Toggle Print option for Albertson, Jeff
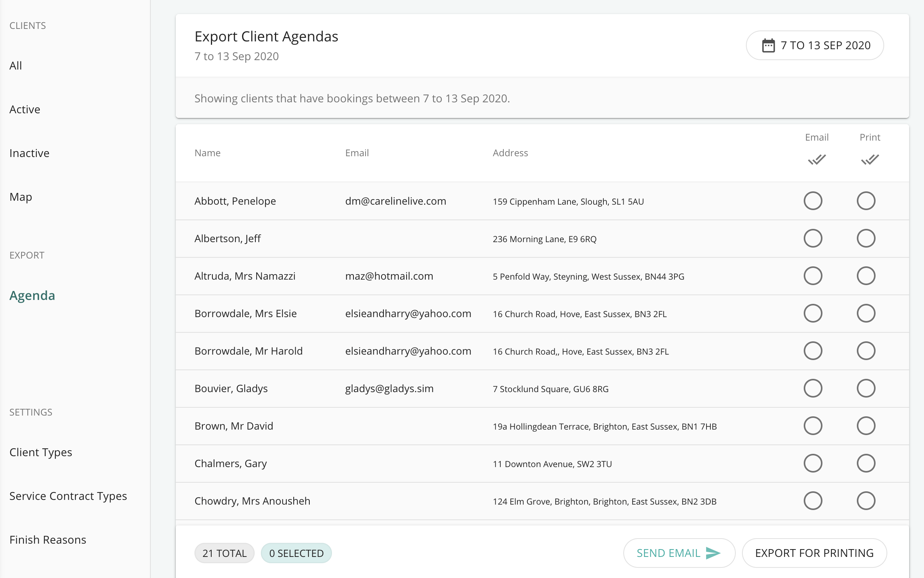 (866, 238)
